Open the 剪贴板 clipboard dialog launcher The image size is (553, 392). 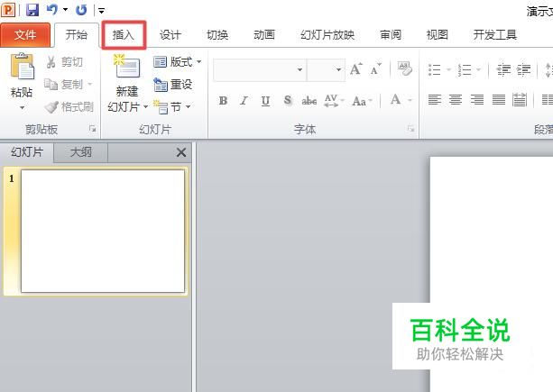pyautogui.click(x=92, y=129)
